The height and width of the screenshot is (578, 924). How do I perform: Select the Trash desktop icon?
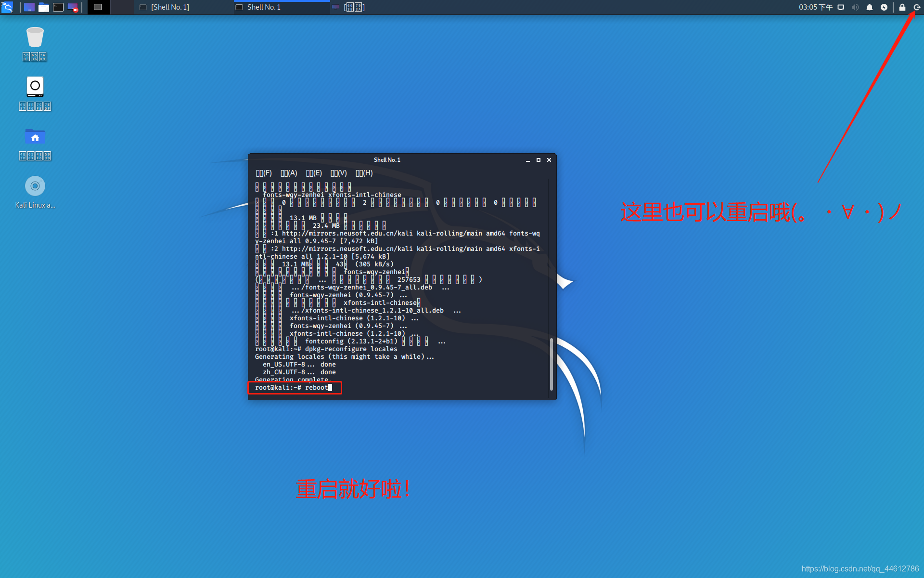(35, 44)
